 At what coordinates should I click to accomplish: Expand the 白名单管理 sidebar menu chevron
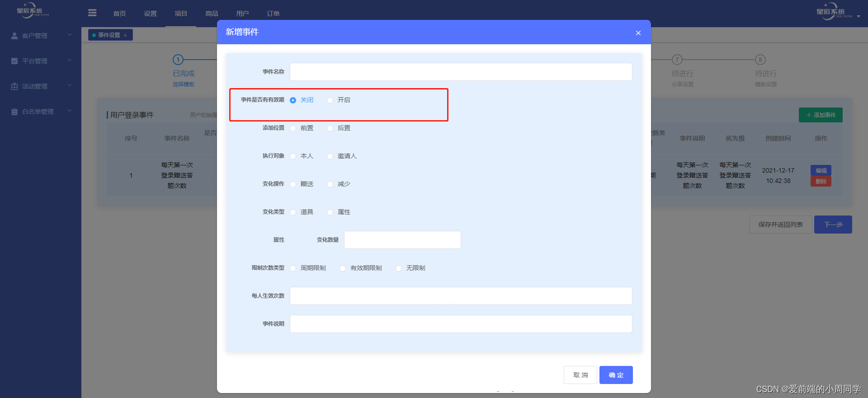tap(70, 111)
